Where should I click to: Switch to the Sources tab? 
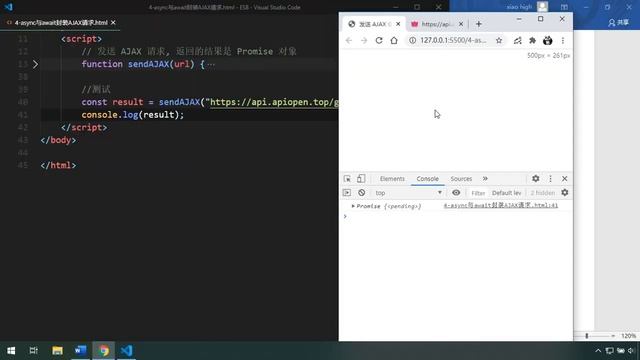click(461, 179)
